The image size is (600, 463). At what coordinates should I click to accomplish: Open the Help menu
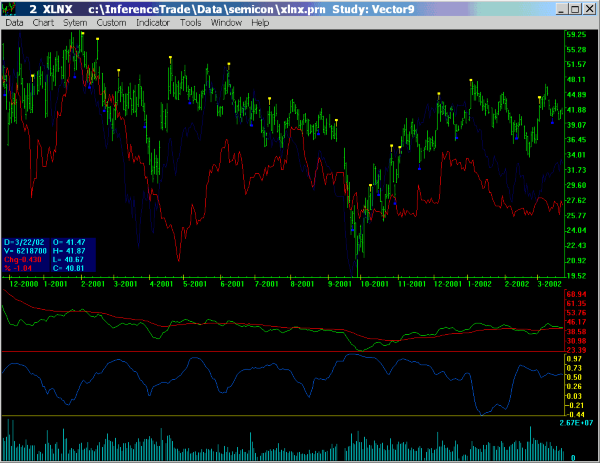coord(260,23)
